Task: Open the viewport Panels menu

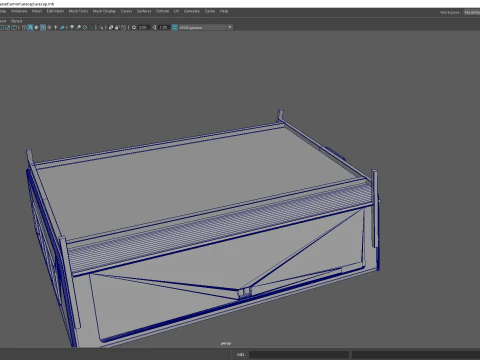Action: pos(17,21)
